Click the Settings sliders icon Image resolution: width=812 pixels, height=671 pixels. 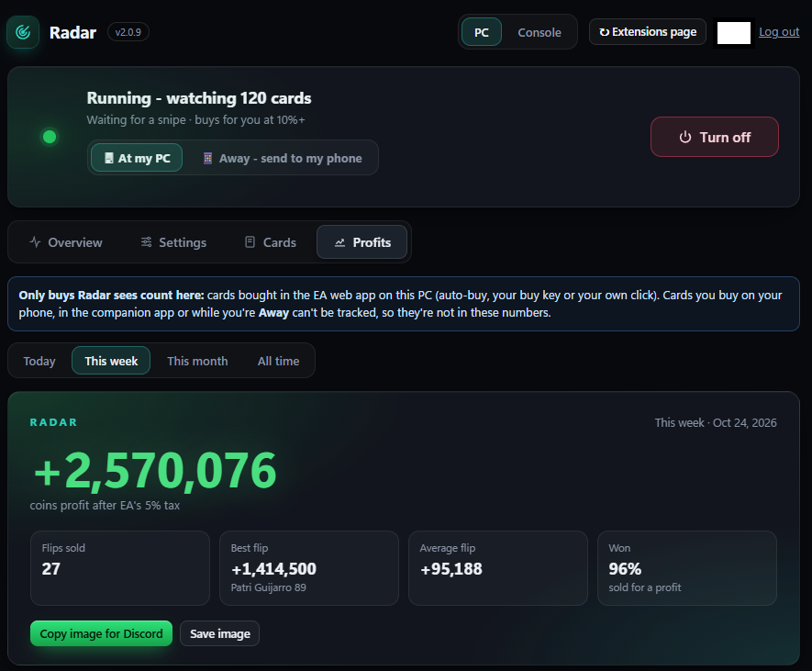point(147,242)
